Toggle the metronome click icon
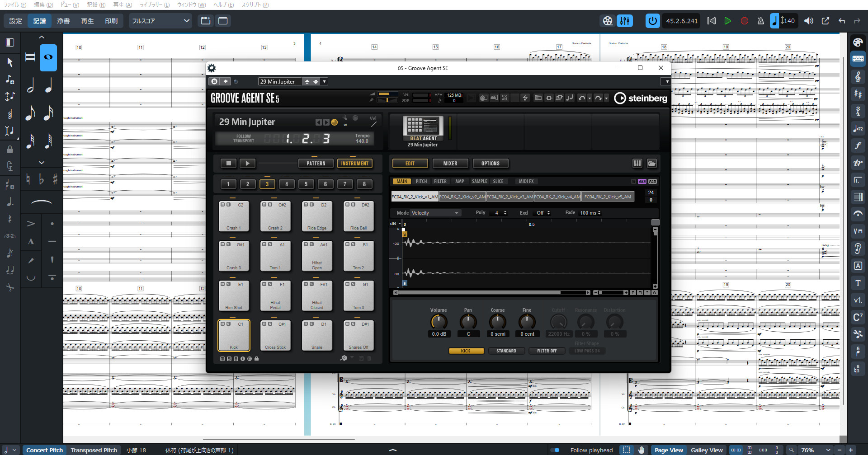The image size is (868, 455). click(760, 21)
